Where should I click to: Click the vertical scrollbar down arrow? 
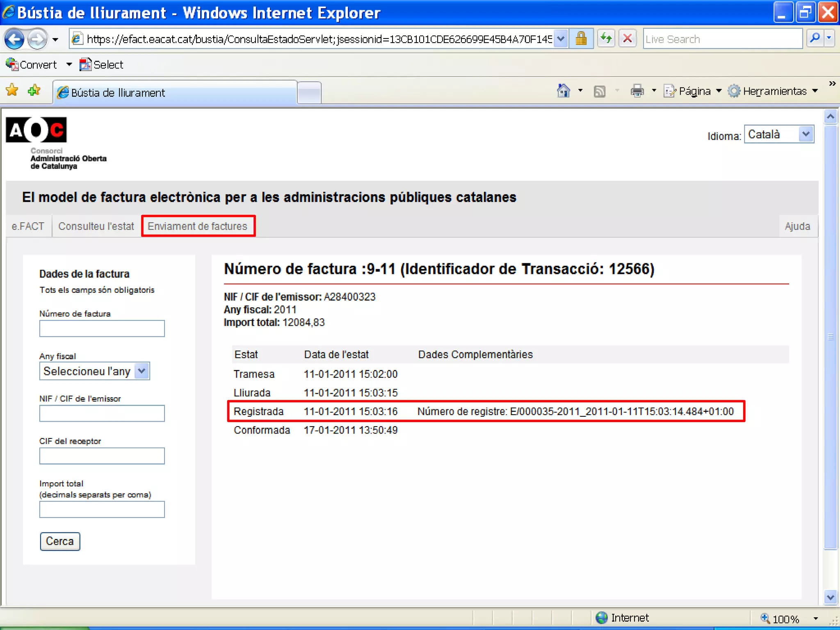click(x=830, y=597)
